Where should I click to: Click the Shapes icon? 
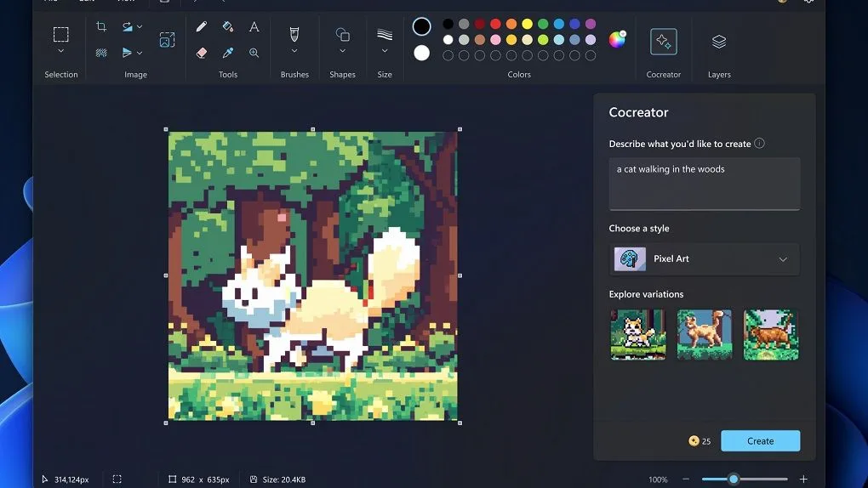[343, 34]
